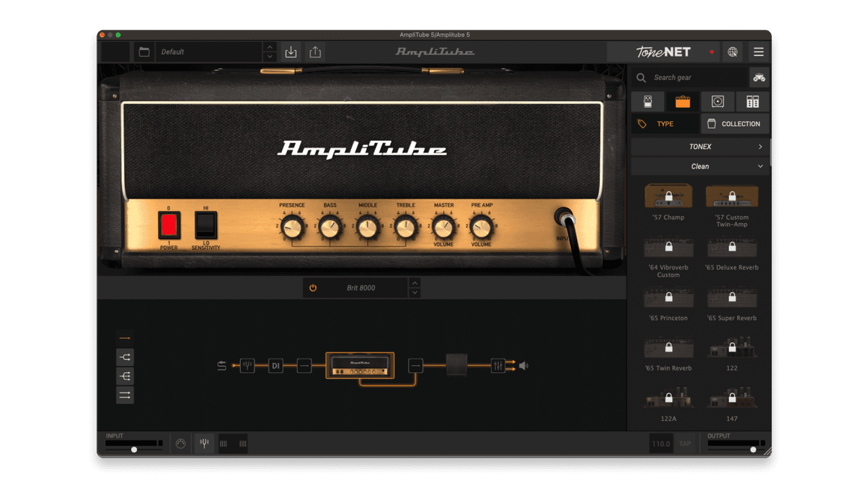Select the DI box in the signal chain

(x=275, y=365)
